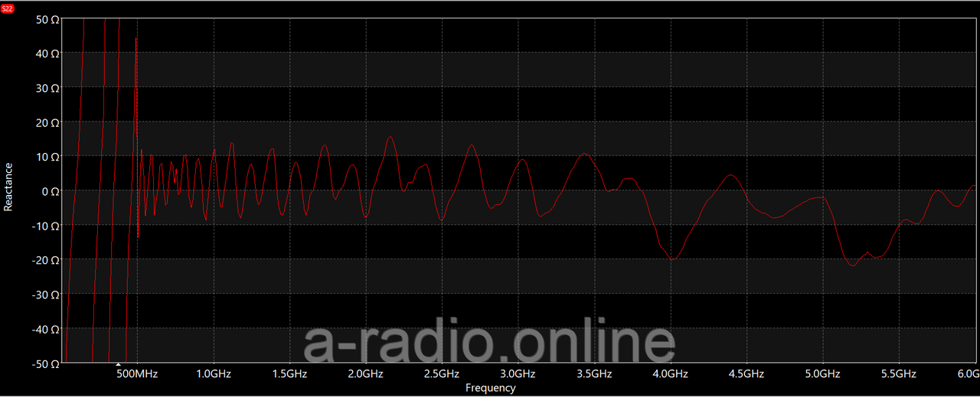Click the 30 Ω y-axis label

[47, 88]
